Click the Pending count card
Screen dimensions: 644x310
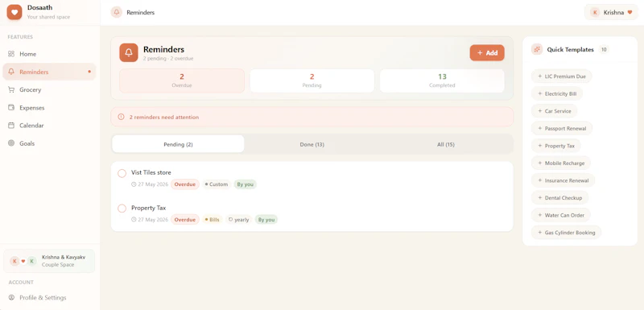tap(312, 81)
